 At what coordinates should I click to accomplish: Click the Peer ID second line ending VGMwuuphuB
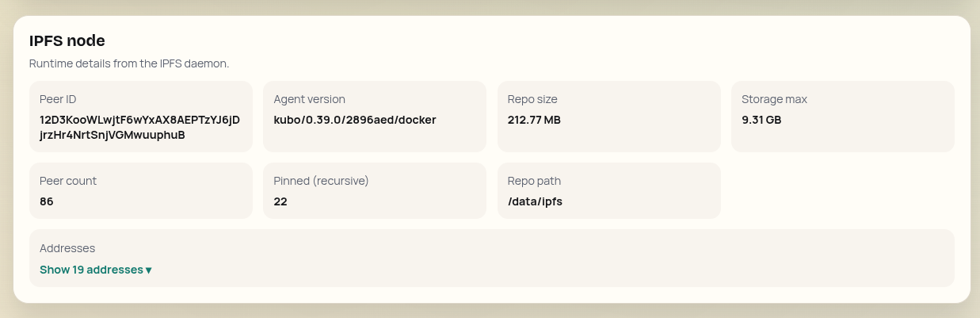coord(112,135)
